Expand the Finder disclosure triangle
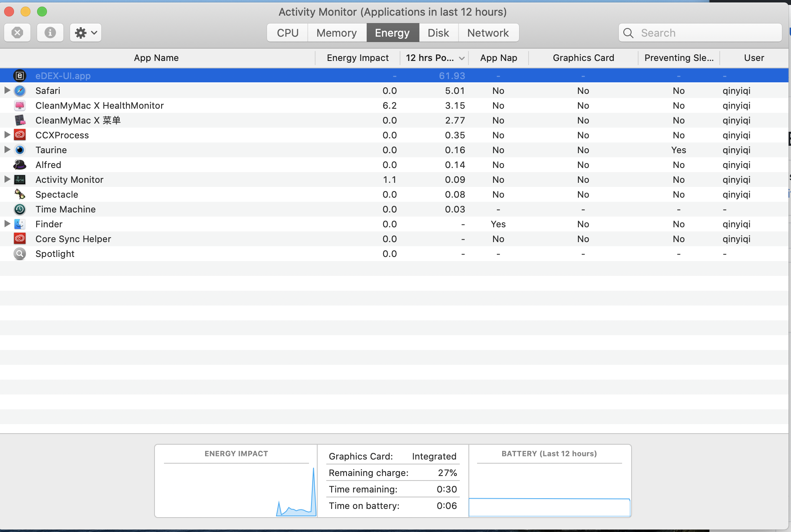The image size is (791, 532). tap(7, 224)
